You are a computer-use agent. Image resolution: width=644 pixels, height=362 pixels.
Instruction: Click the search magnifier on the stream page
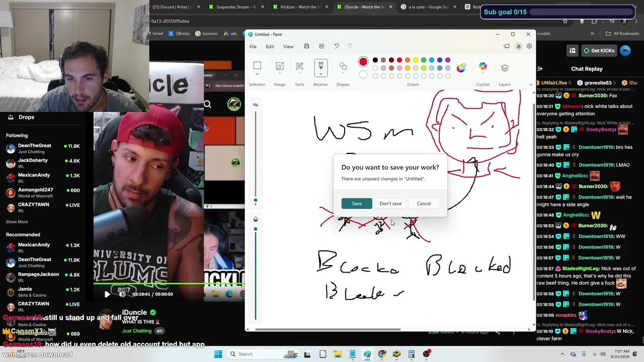point(207,104)
